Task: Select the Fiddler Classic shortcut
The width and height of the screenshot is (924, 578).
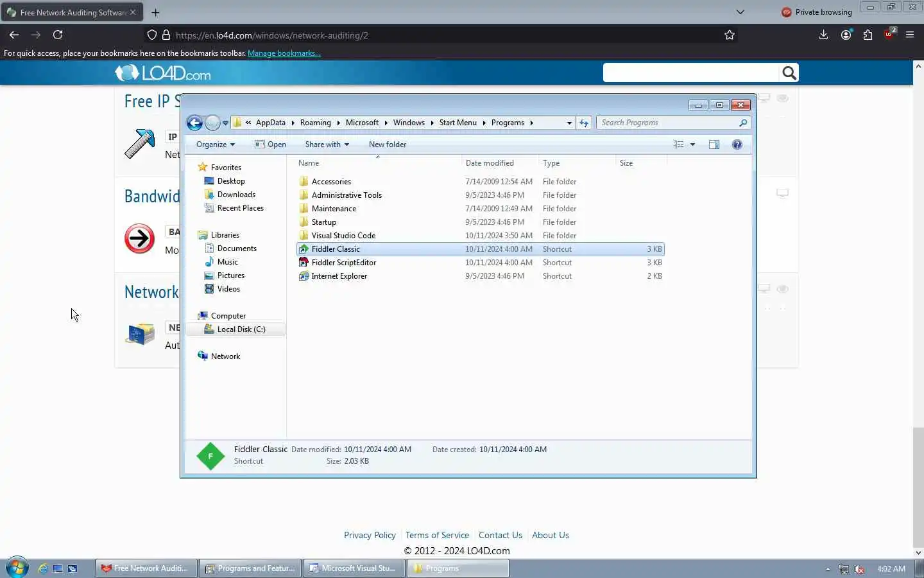Action: click(480, 249)
